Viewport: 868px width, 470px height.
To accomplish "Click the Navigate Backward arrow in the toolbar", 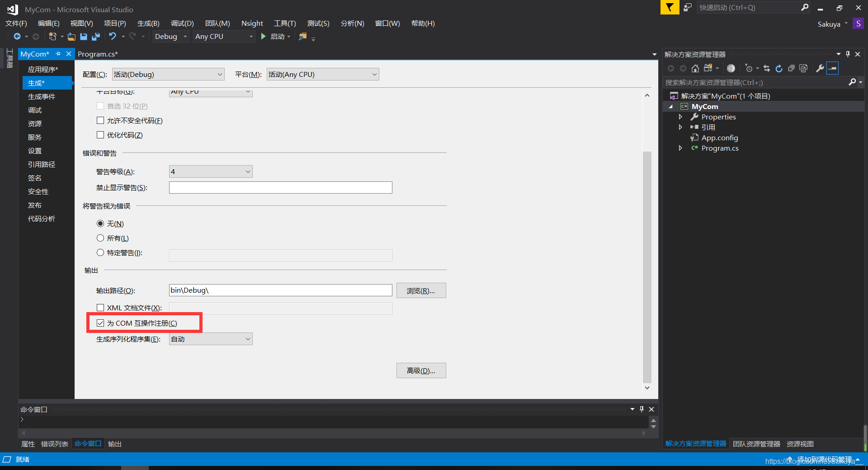I will [17, 36].
